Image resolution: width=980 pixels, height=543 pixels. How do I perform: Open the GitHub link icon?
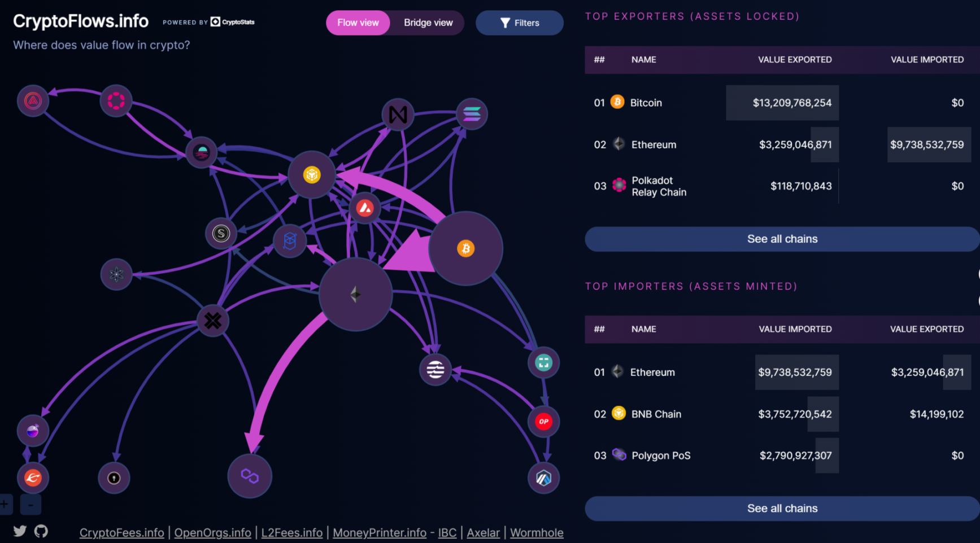[x=41, y=531]
